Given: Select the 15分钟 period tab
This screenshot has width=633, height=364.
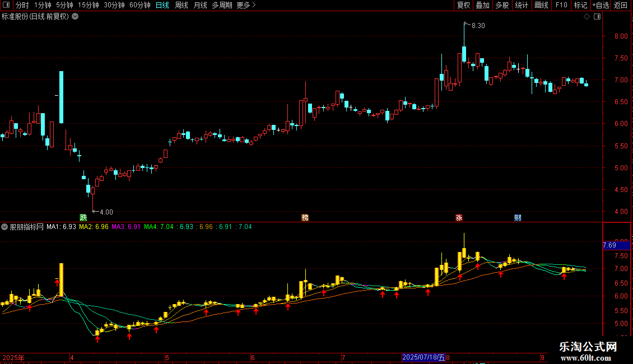Looking at the screenshot, I should coord(88,5).
